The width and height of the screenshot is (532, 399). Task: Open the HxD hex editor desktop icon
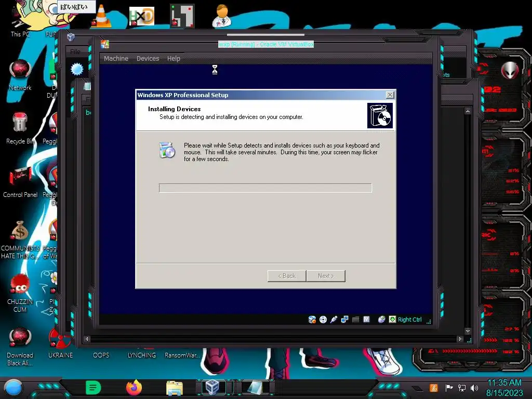(141, 16)
